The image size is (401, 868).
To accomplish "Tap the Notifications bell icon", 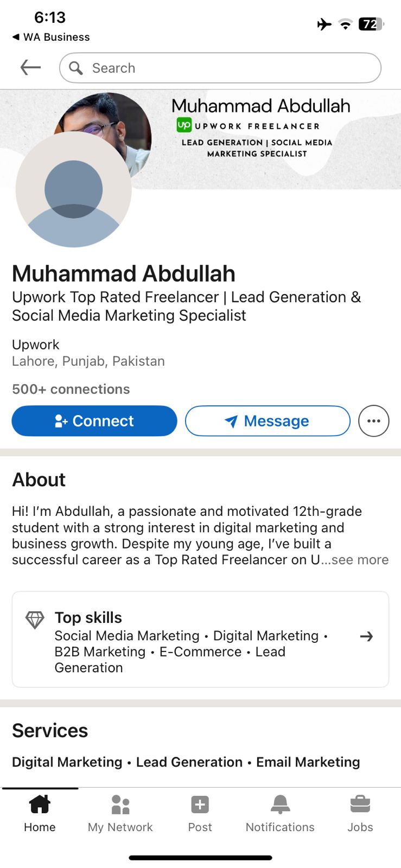I will (280, 805).
